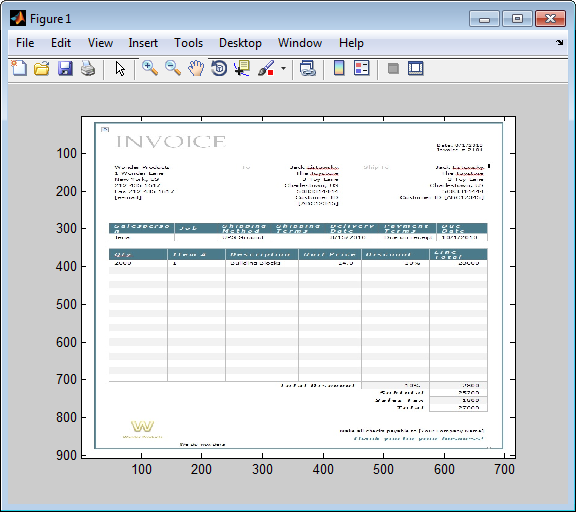Open the Help menu
Screen dimensions: 576x512
(x=351, y=43)
